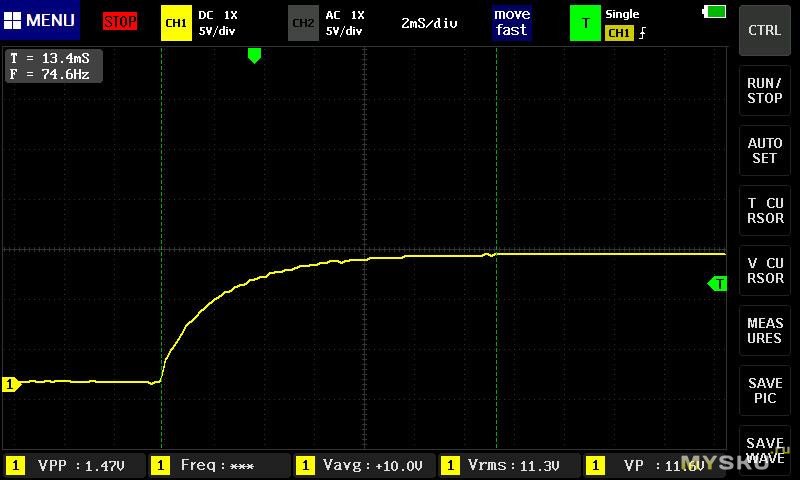Enable the V CURSOR voltage cursor
The height and width of the screenshot is (480, 800).
765,271
